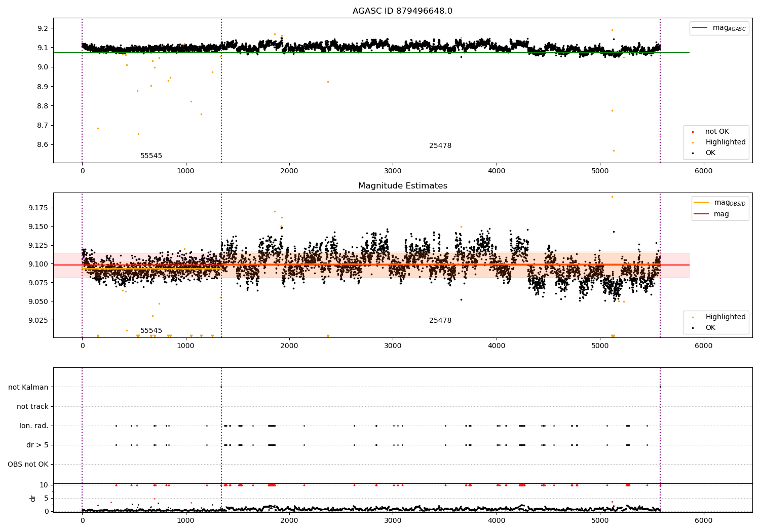Viewport: 760px width, 532px height.
Task: Click the 9.050 tick on the middle plot y-axis
Action: (38, 301)
